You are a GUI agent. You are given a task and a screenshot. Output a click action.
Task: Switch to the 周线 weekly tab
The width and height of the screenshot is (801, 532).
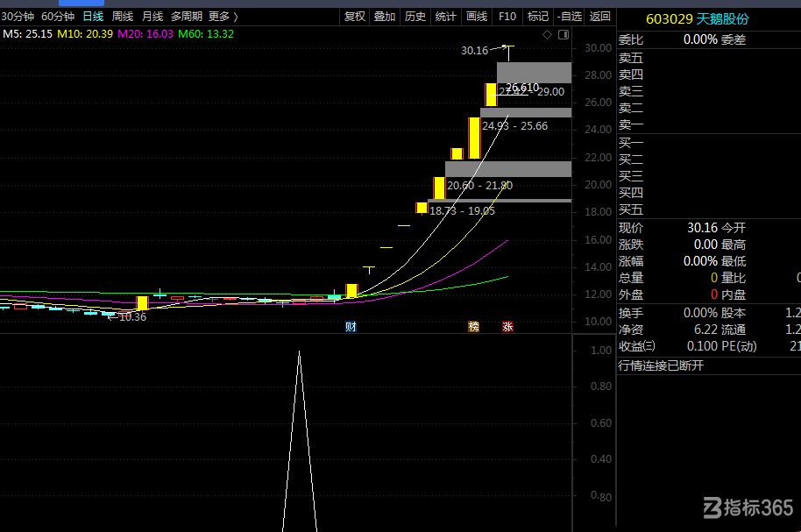(123, 17)
